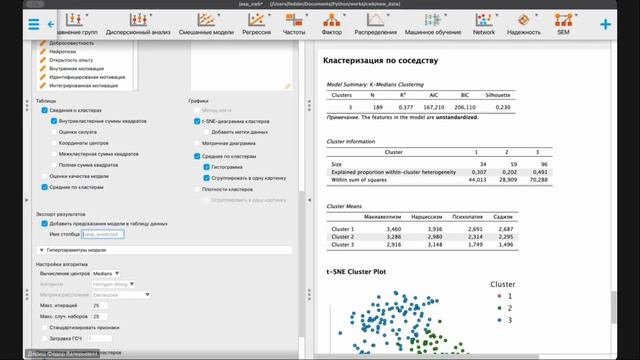Open the JASP hamburger main menu

34,24
